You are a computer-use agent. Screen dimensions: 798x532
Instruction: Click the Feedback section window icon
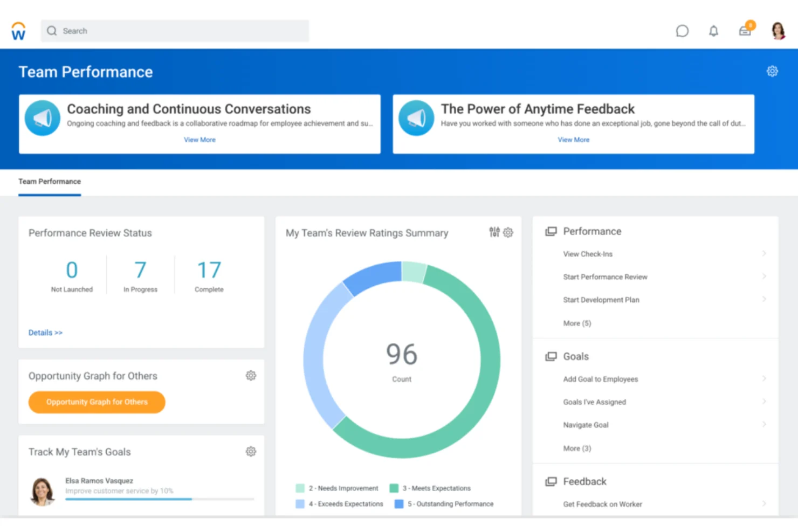tap(551, 481)
